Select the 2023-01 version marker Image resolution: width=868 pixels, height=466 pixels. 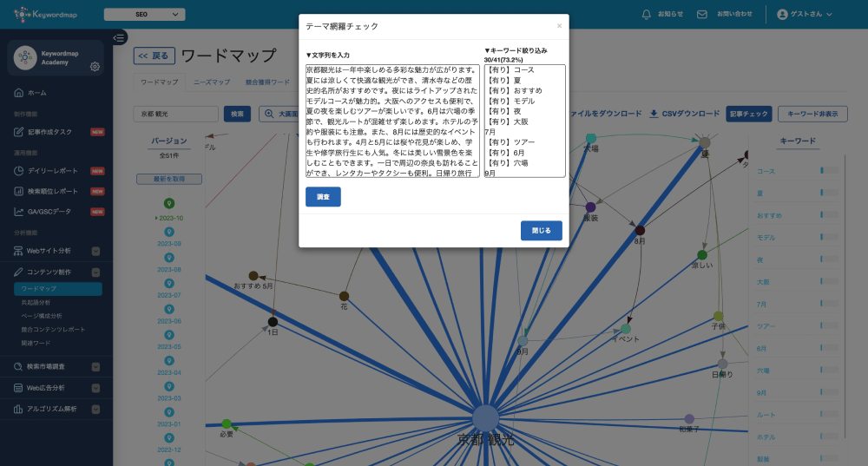coord(169,412)
